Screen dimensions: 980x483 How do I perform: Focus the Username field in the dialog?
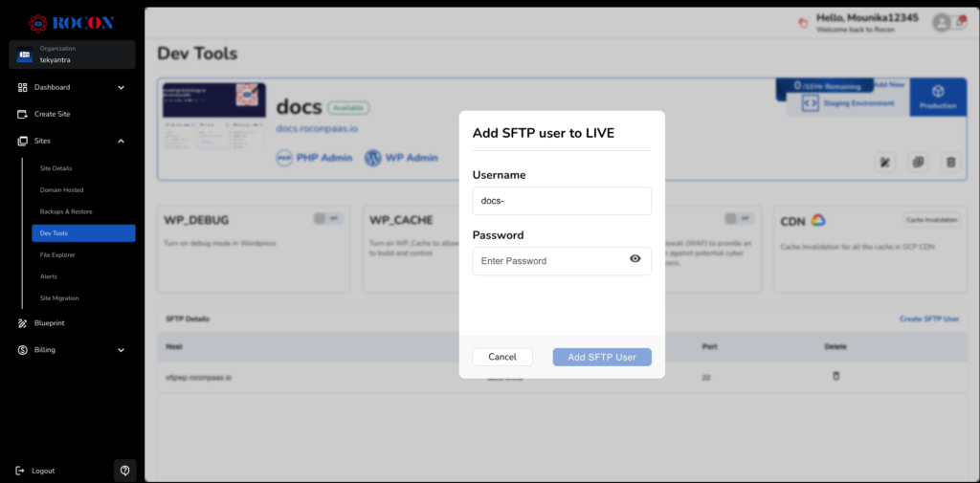click(x=562, y=201)
